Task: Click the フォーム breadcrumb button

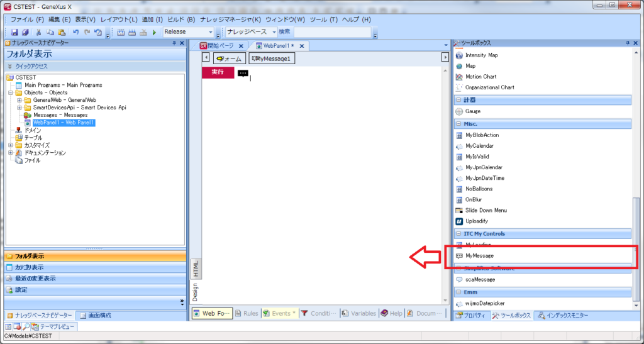Action: coord(230,58)
